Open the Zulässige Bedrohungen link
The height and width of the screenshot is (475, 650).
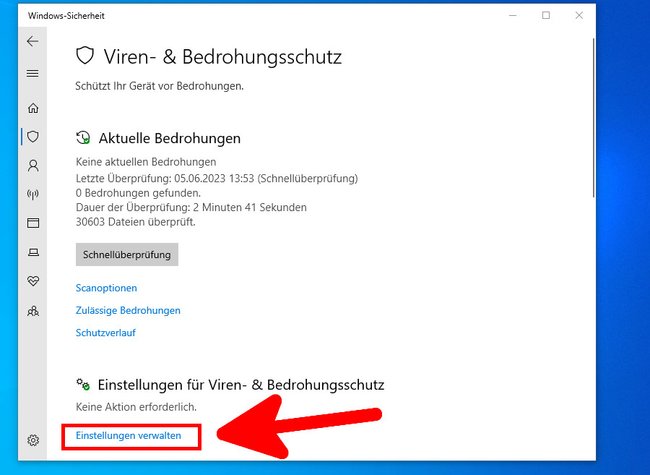tap(128, 310)
